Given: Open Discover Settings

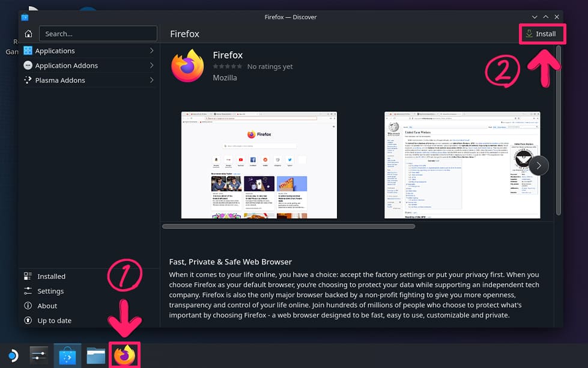Looking at the screenshot, I should 89,291.
